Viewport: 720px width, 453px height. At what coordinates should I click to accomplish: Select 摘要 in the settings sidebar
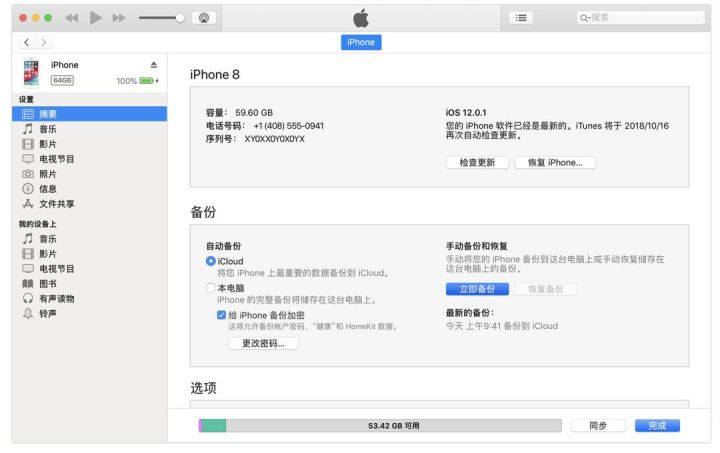coord(90,114)
